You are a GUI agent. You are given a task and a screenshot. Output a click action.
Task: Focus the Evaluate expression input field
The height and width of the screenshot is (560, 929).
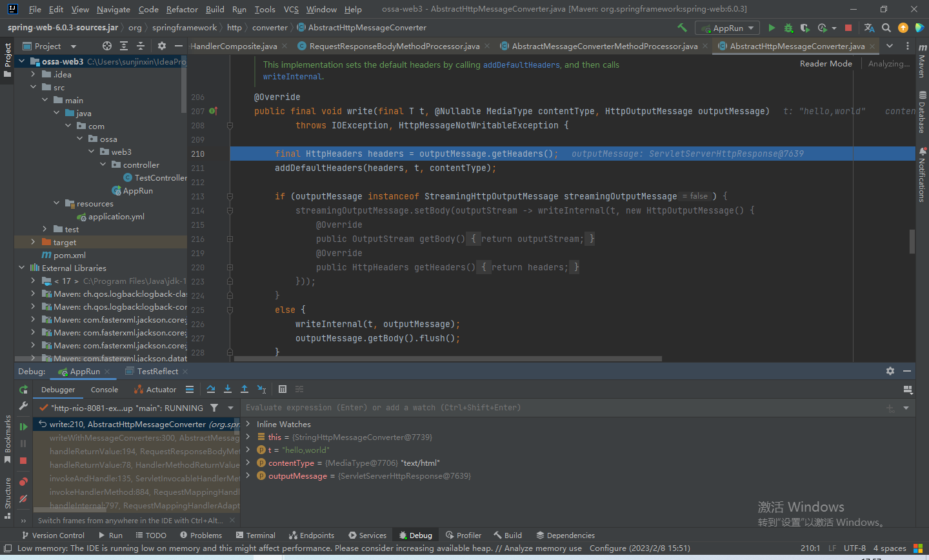(x=561, y=408)
